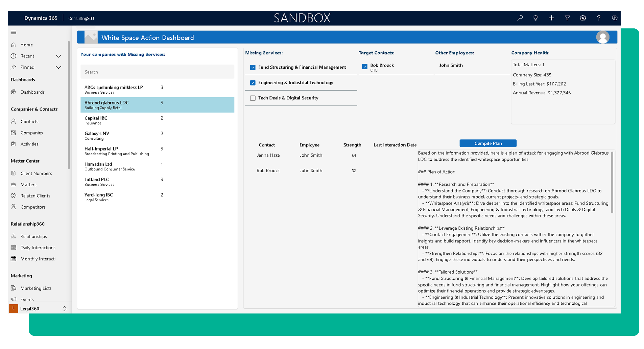
Task: Expand the Pinned chevron in sidebar
Action: point(58,67)
